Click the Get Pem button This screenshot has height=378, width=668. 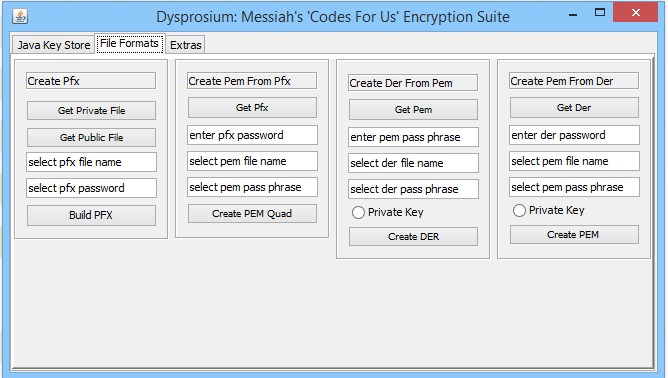pos(413,110)
